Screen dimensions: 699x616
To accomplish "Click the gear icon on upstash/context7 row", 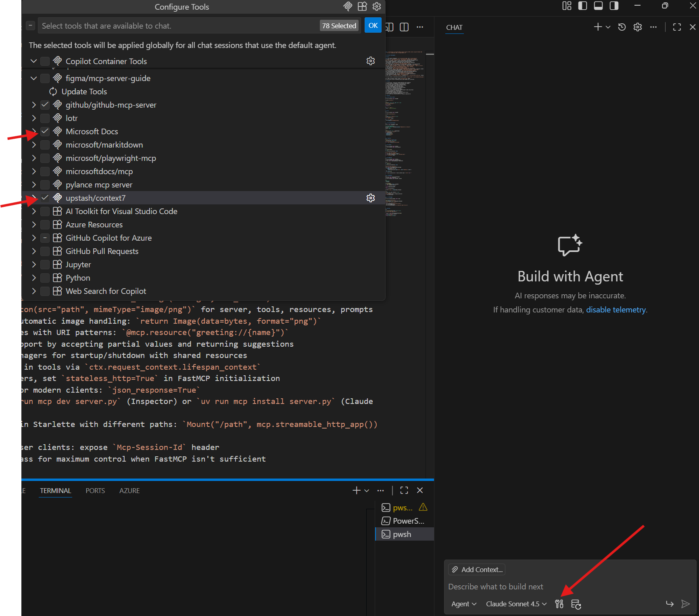I will [x=370, y=198].
